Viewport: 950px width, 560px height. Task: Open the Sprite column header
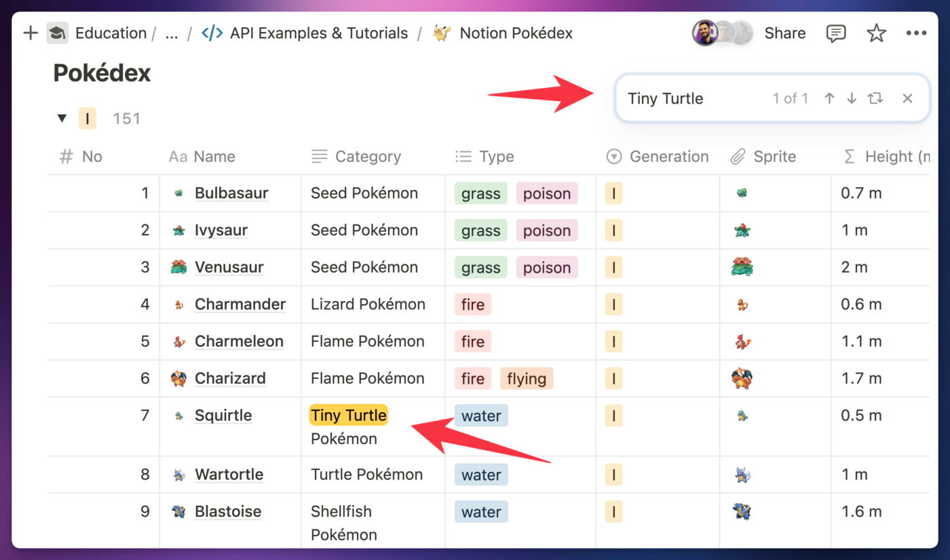(763, 157)
